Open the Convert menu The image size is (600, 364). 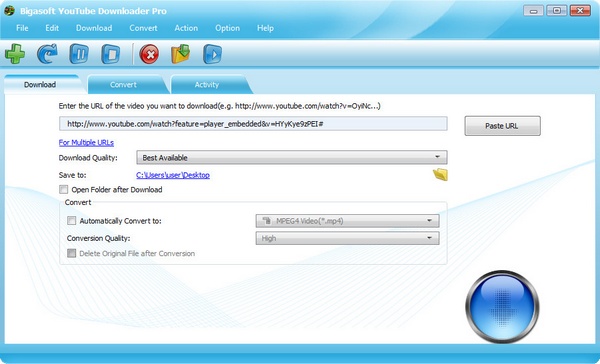click(143, 28)
